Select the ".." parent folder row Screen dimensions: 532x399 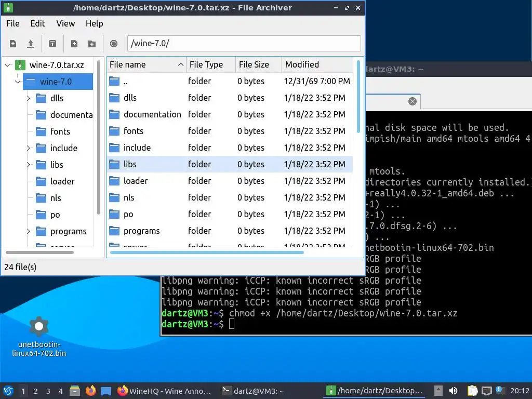(x=230, y=81)
